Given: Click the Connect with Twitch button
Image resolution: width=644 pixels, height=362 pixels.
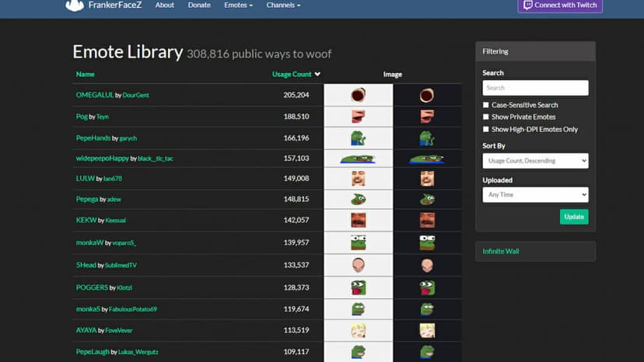Looking at the screenshot, I should click(560, 5).
